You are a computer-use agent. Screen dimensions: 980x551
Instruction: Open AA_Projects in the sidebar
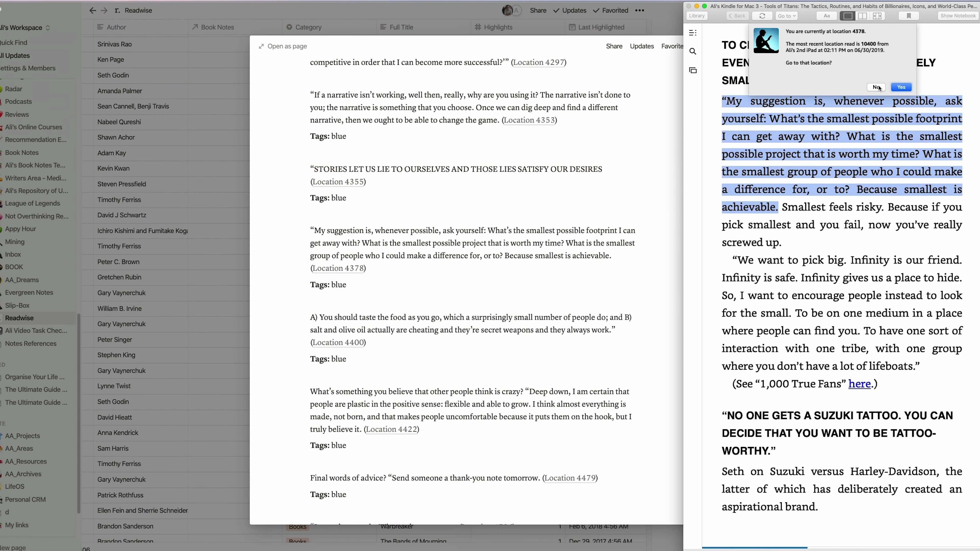(22, 436)
